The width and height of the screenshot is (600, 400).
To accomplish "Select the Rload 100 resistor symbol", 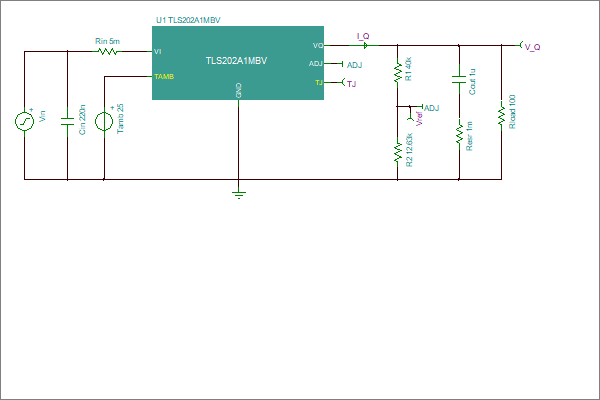I will coord(501,116).
